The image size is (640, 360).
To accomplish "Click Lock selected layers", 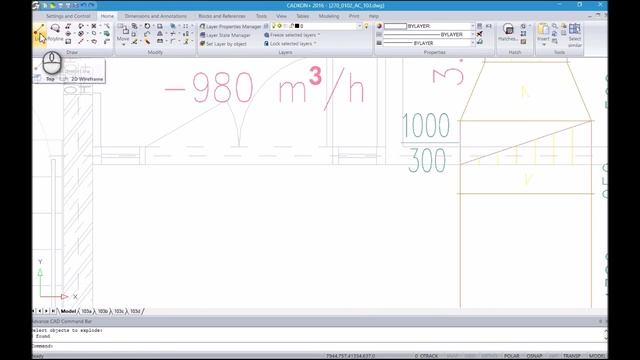I will [288, 44].
